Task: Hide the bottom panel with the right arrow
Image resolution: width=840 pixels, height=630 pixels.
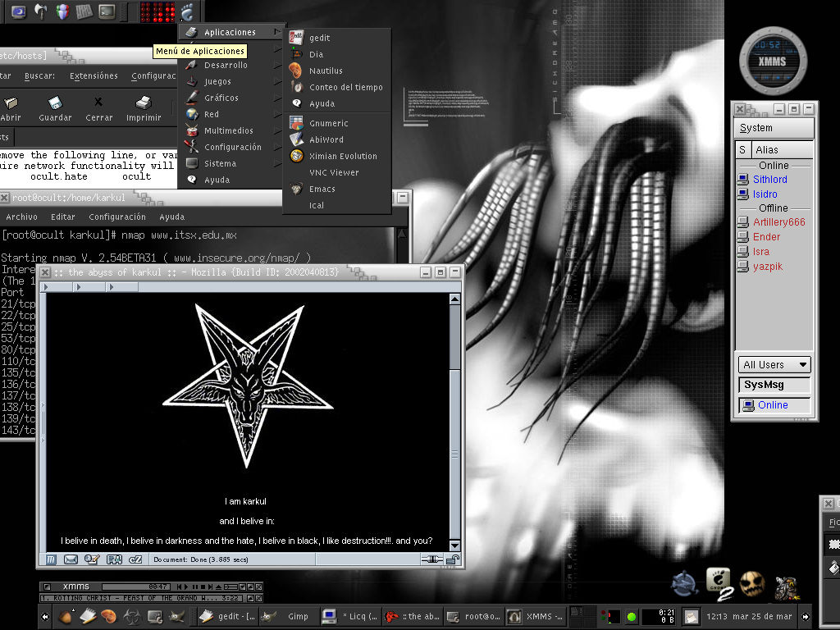Action: 805,617
